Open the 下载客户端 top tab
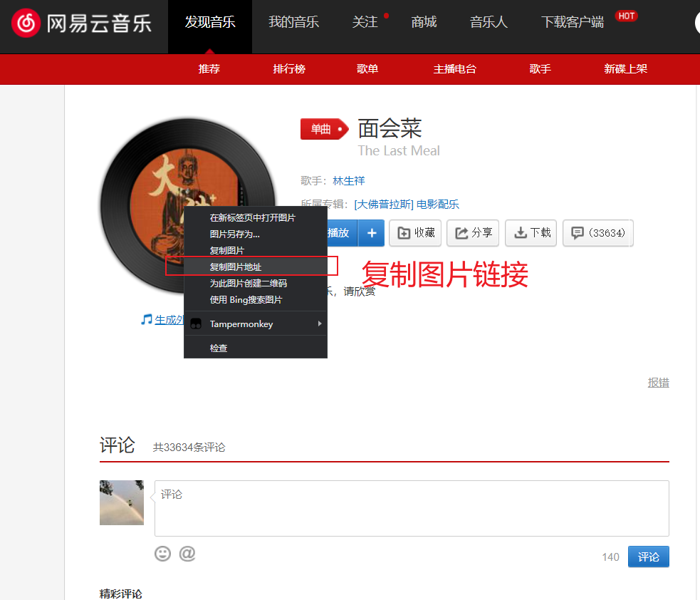 pyautogui.click(x=573, y=22)
